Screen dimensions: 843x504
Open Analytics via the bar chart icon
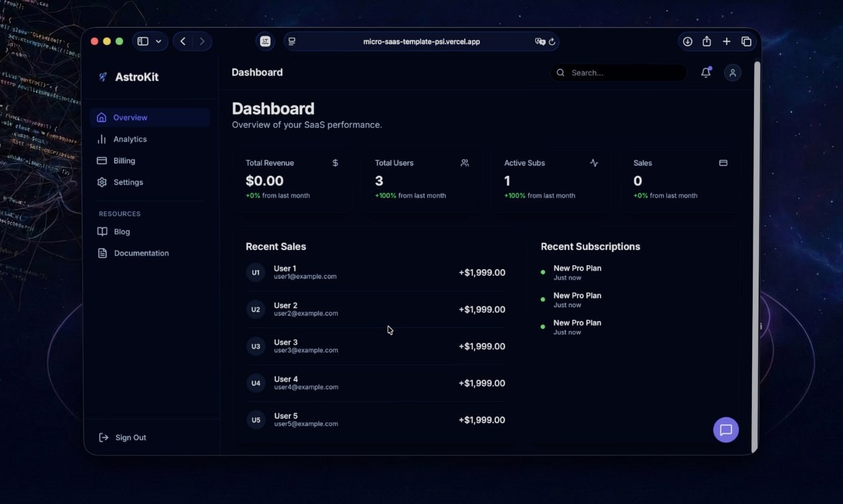[101, 139]
